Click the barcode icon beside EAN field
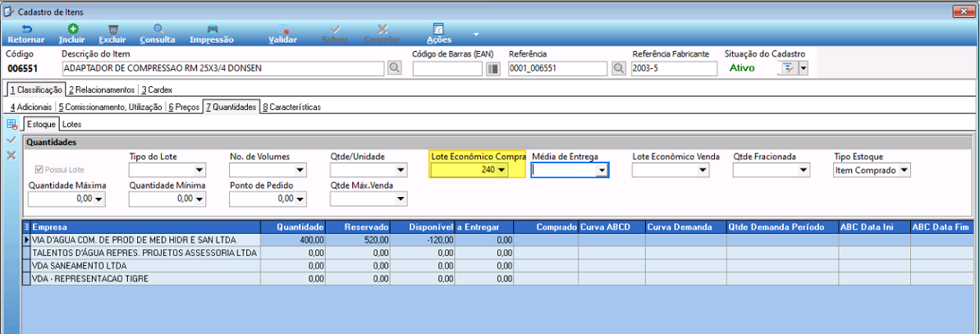Image resolution: width=980 pixels, height=334 pixels. coord(493,68)
